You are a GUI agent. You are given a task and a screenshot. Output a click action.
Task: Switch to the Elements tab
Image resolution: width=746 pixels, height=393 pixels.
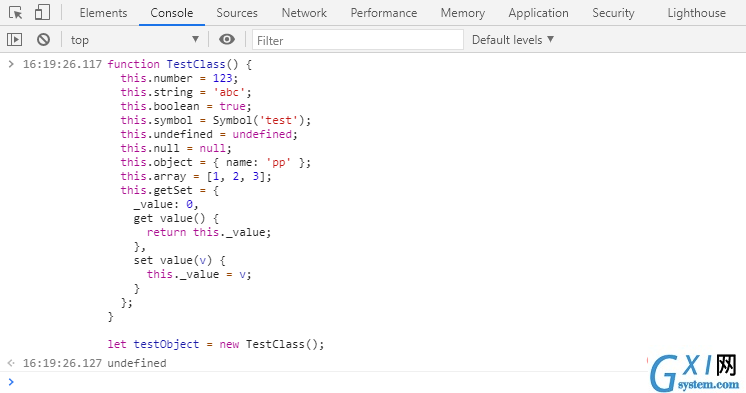(103, 13)
